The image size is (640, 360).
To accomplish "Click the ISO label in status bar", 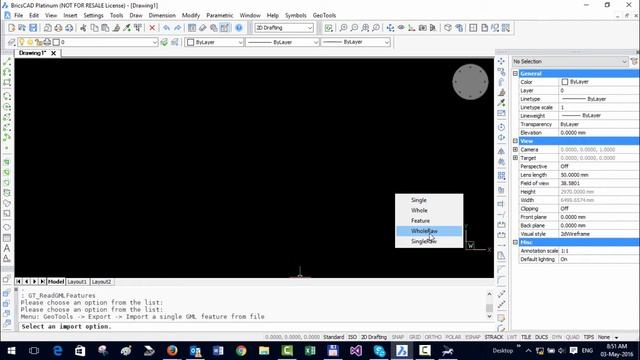I will [352, 337].
